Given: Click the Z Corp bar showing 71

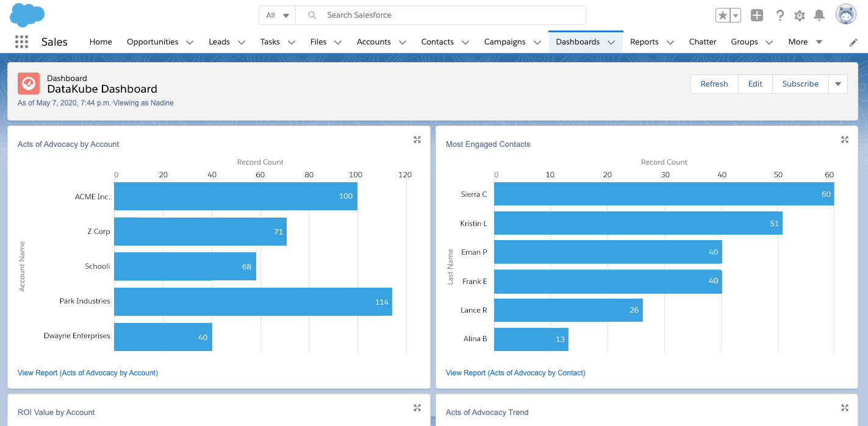Looking at the screenshot, I should (200, 232).
